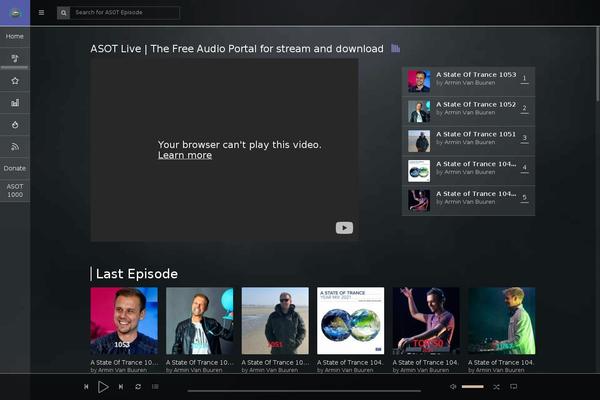Adjust the volume slider
The image size is (600, 400).
click(473, 387)
